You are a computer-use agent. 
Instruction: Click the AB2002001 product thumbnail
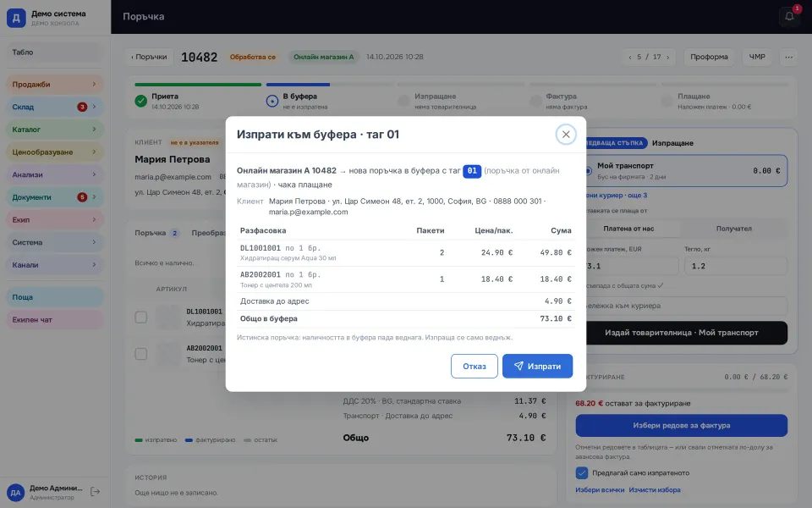[x=168, y=354]
